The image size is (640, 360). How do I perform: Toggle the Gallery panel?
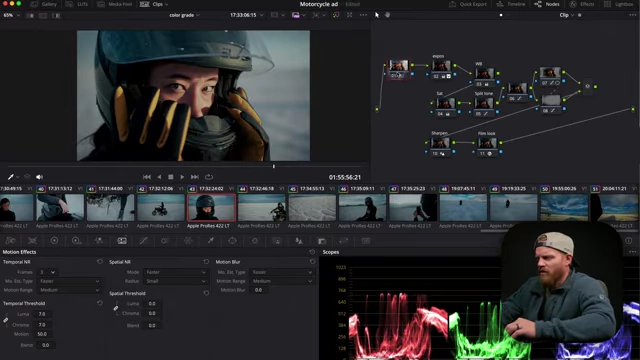point(43,4)
